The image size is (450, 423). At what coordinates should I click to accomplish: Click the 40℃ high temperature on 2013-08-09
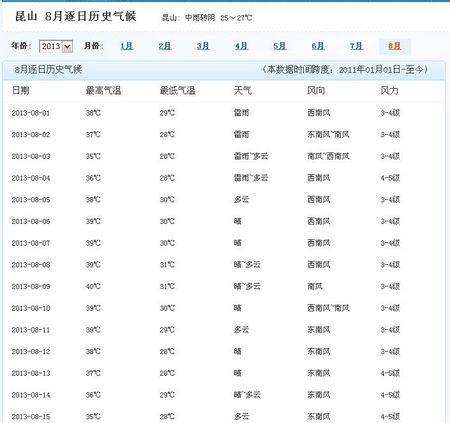[x=93, y=286]
